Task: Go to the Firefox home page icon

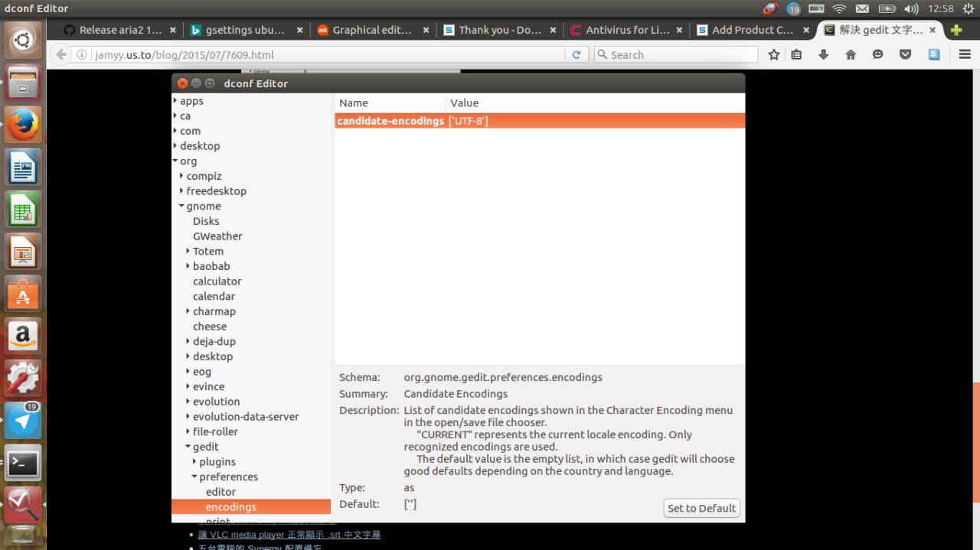Action: tap(851, 54)
